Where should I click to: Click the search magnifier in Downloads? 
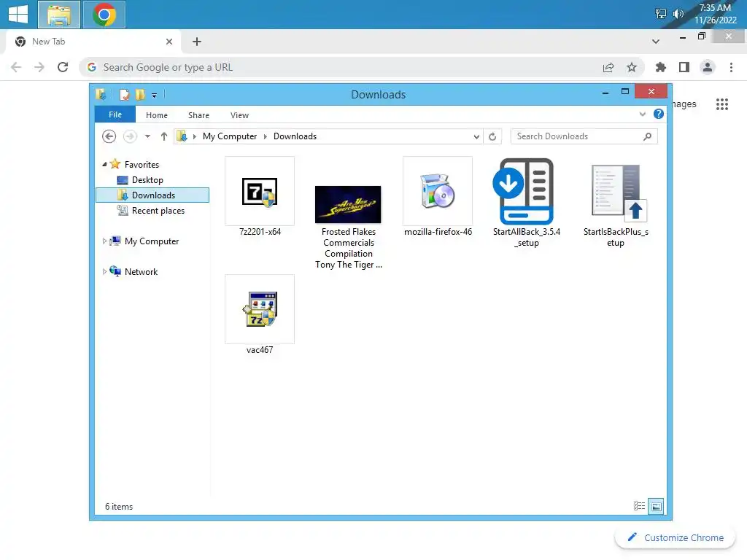tap(647, 136)
